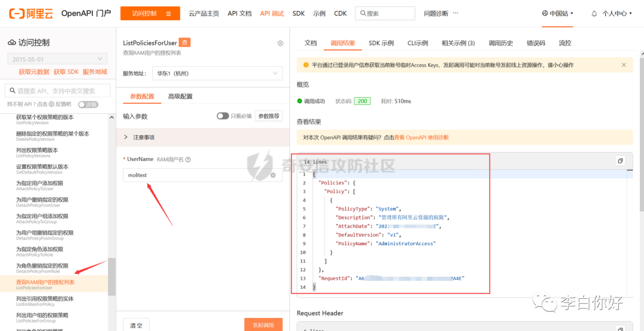Open the 个人中心 dropdown

pos(617,14)
